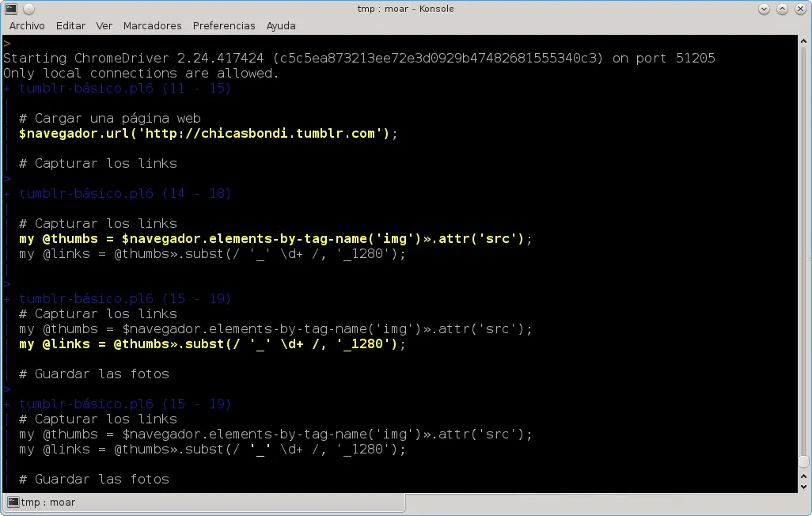Click the first '# Guardar las fotos' comment
Screen dimensions: 812x516
tap(94, 374)
